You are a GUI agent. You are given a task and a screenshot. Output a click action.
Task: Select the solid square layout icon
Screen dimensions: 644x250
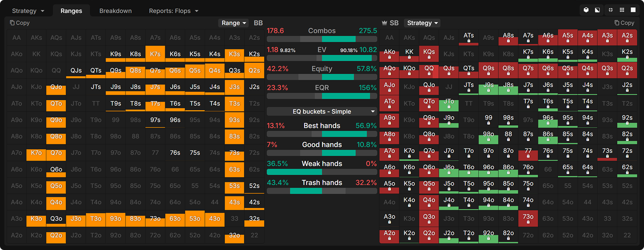(633, 10)
